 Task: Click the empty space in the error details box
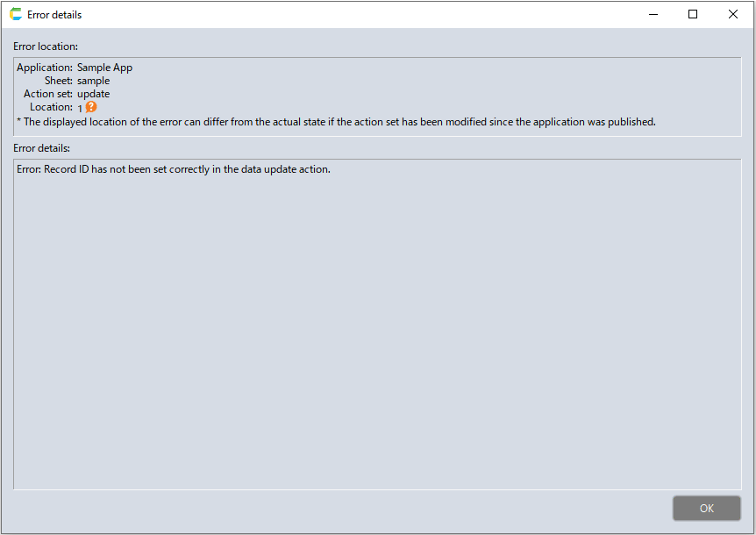point(377,333)
